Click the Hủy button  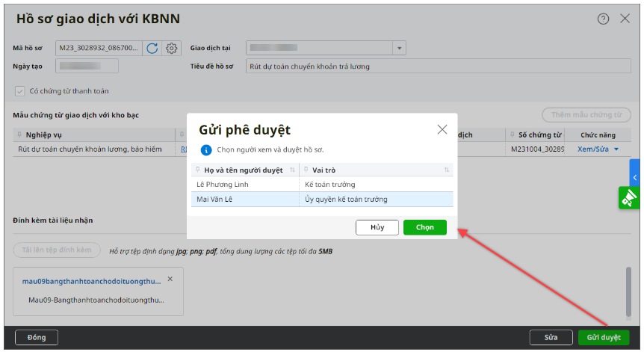pos(377,227)
